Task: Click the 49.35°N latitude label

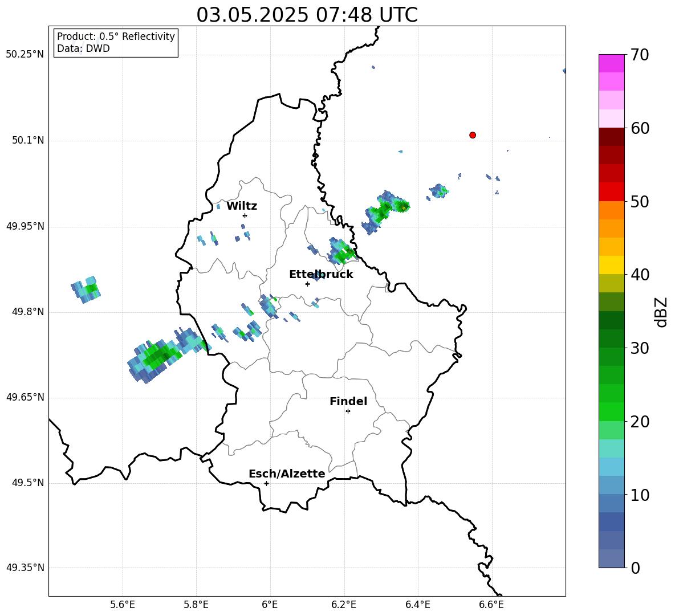Action: coord(25,568)
